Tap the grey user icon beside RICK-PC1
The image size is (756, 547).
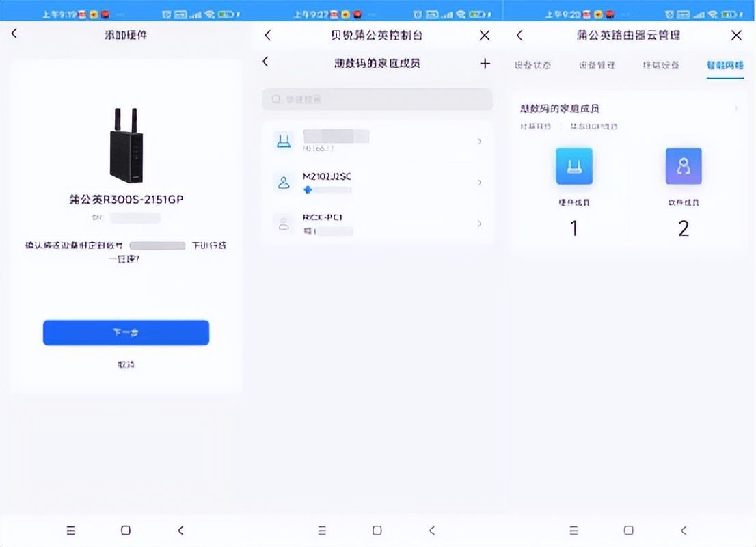point(284,224)
